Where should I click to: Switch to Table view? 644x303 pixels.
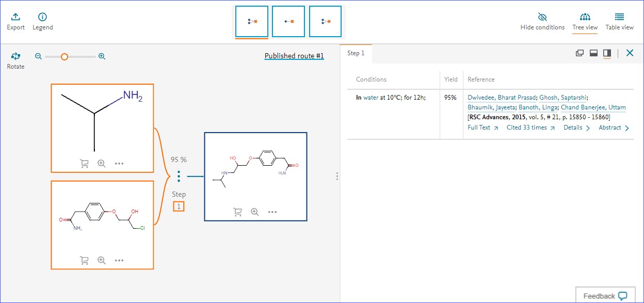tap(619, 22)
